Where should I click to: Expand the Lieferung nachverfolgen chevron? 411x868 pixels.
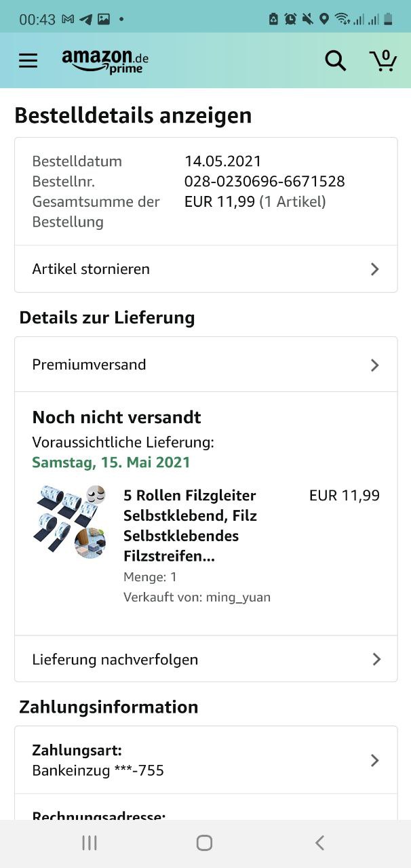[x=376, y=659]
